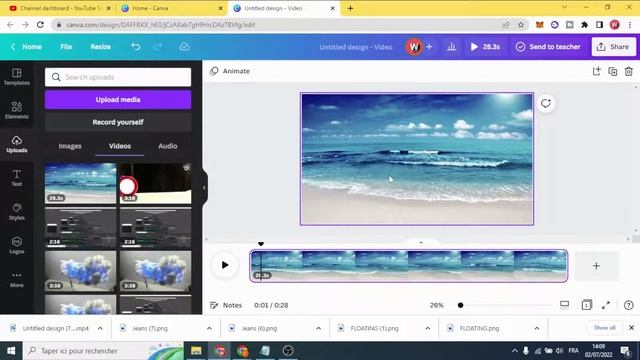Click the Undo arrow
The width and height of the screenshot is (640, 360).
pyautogui.click(x=136, y=47)
